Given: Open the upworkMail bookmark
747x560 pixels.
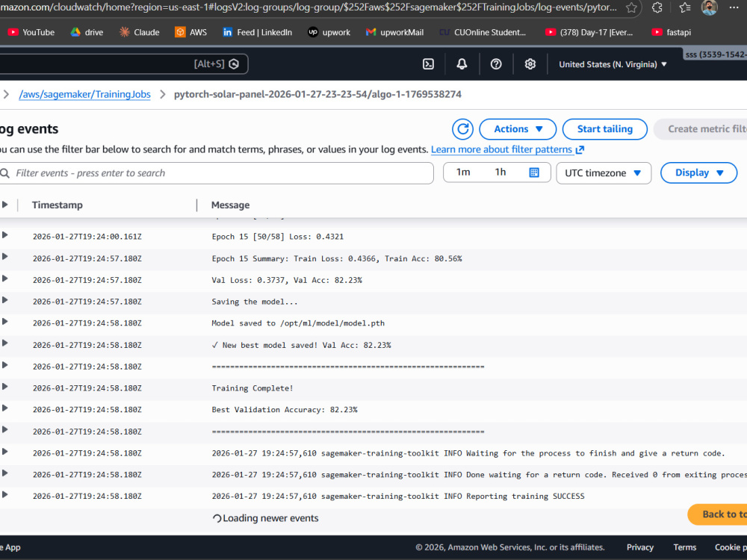Looking at the screenshot, I should tap(394, 32).
